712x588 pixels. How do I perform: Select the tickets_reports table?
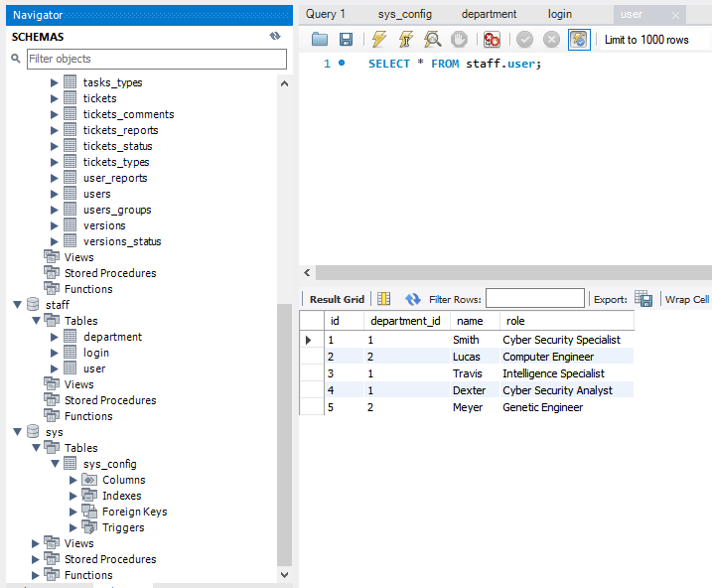[120, 130]
